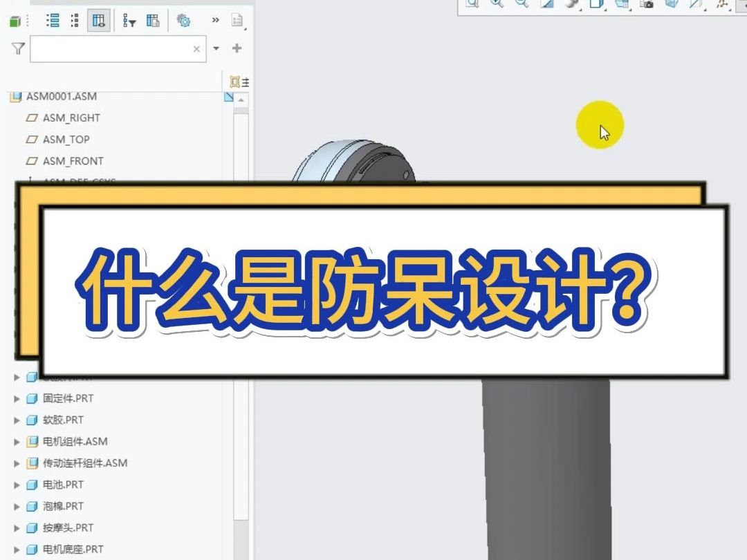Click the funnel filter icon
This screenshot has height=560, width=747.
[x=18, y=48]
